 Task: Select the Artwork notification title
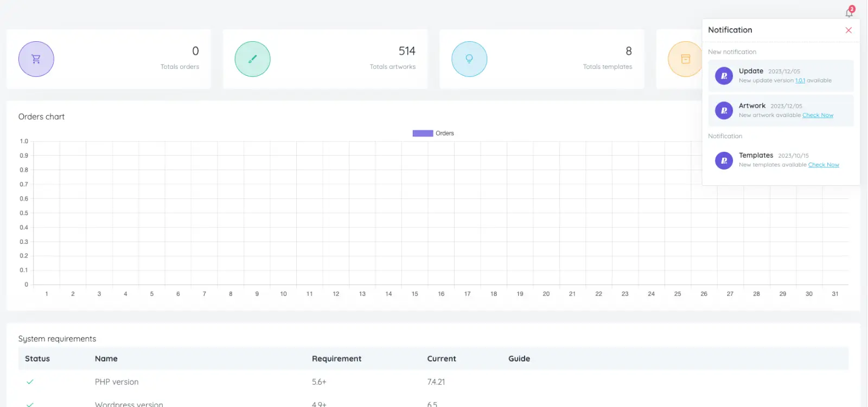point(752,106)
